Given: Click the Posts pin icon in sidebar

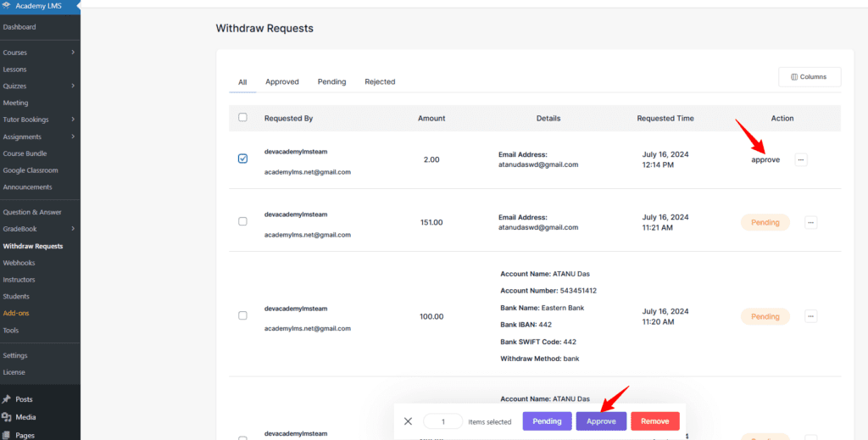Looking at the screenshot, I should coord(7,399).
